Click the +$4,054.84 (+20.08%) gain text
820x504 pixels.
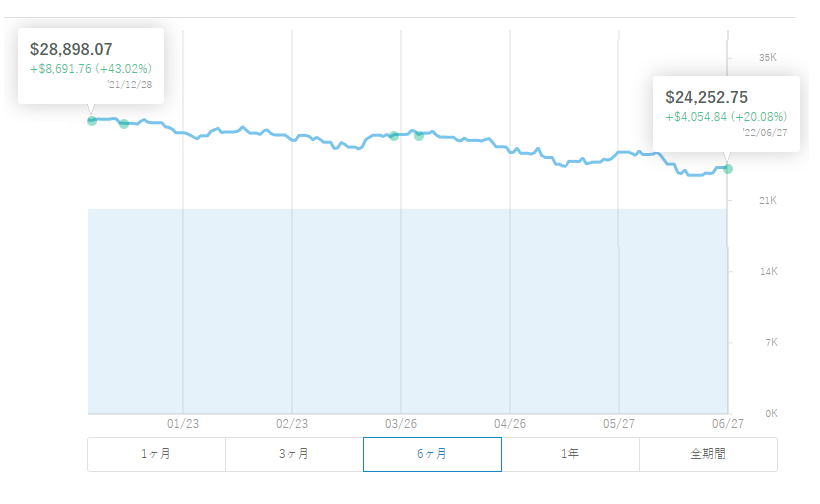point(726,117)
